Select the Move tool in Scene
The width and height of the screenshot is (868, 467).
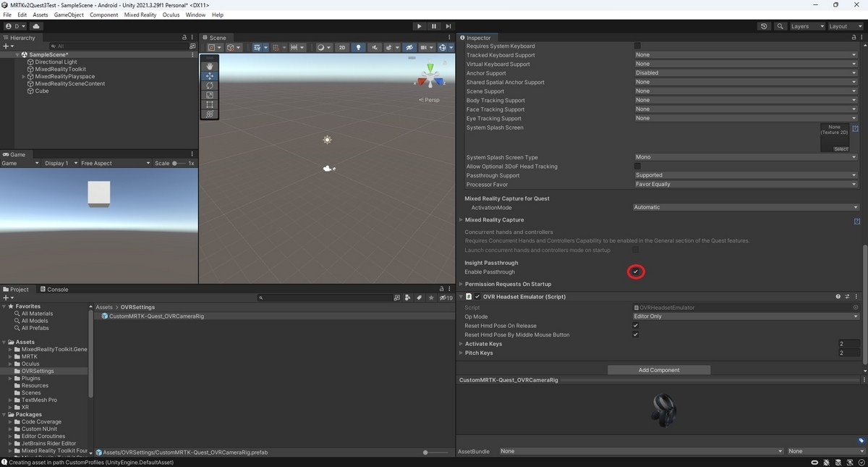210,75
